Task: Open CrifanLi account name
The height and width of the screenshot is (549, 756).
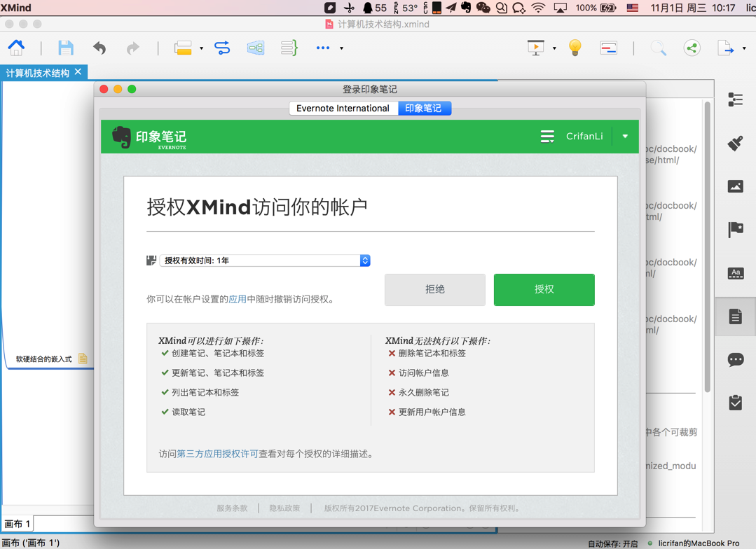Action: (x=584, y=137)
